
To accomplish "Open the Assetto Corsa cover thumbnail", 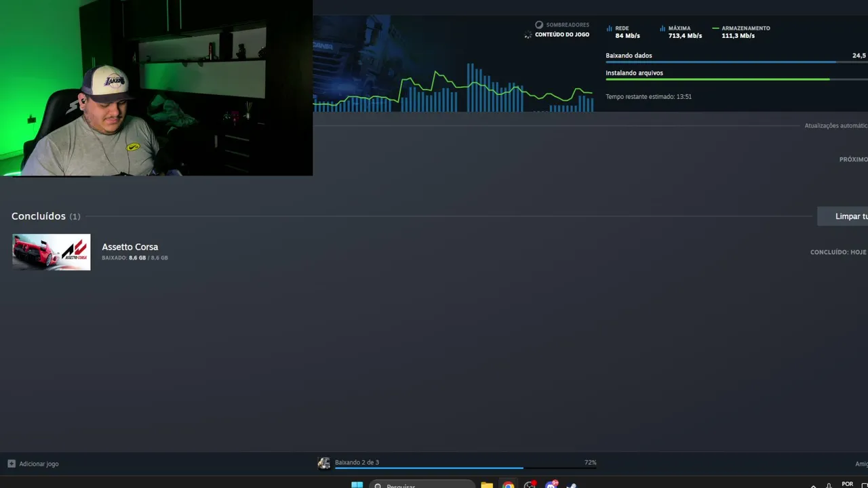I will [x=52, y=252].
